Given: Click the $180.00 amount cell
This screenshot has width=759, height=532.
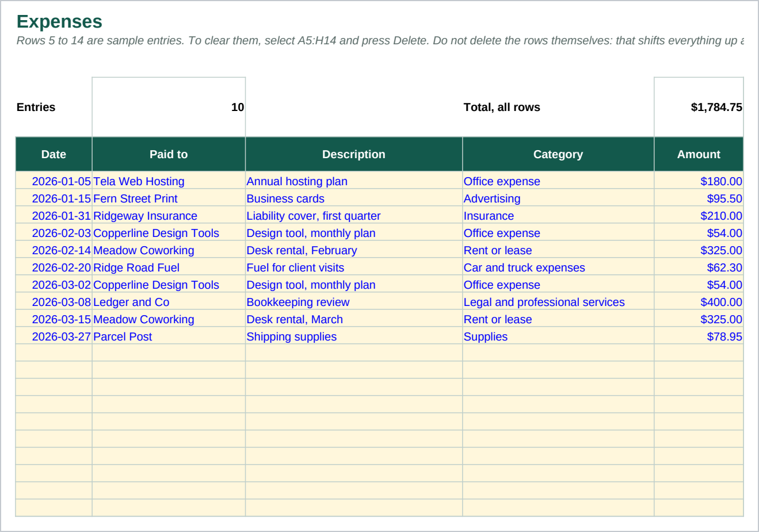Looking at the screenshot, I should pyautogui.click(x=699, y=181).
